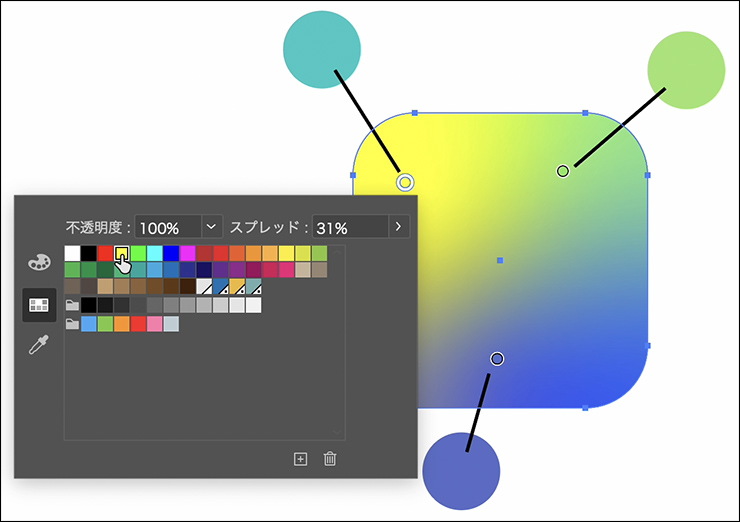The width and height of the screenshot is (740, 522).
Task: Select the grayscale swatch group folder icon
Action: click(x=72, y=305)
